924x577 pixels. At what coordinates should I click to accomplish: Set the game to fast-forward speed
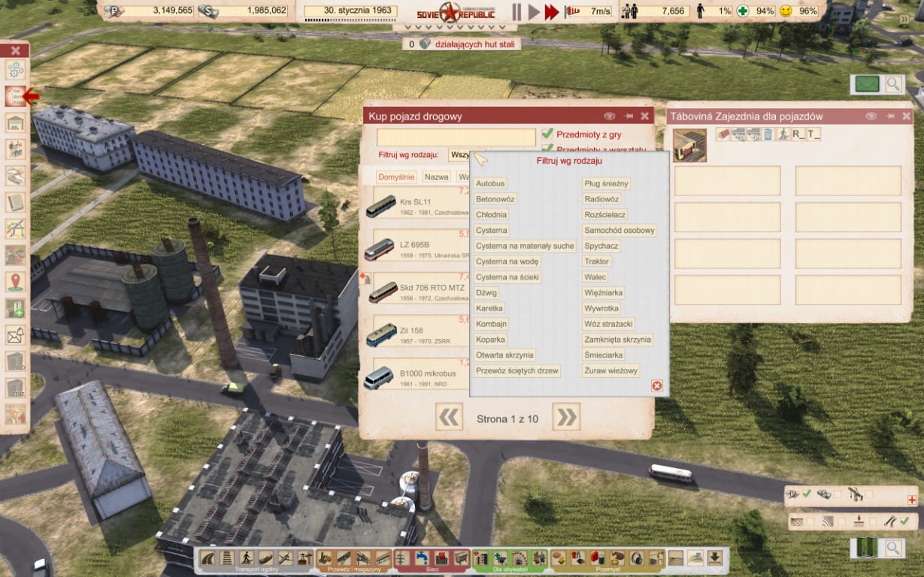(x=552, y=11)
